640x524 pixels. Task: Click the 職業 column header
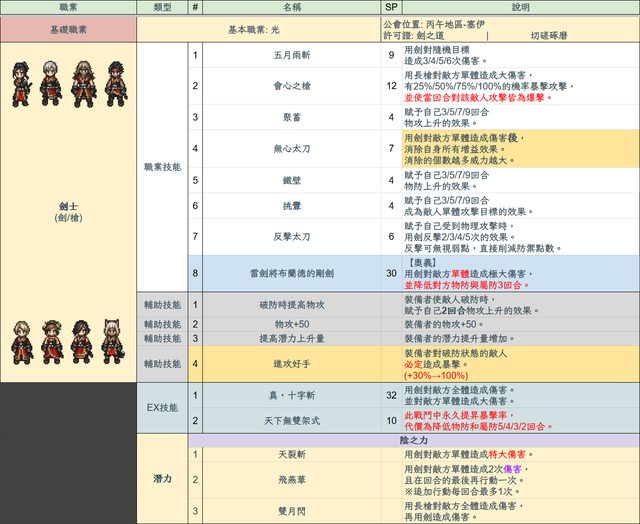[x=67, y=7]
